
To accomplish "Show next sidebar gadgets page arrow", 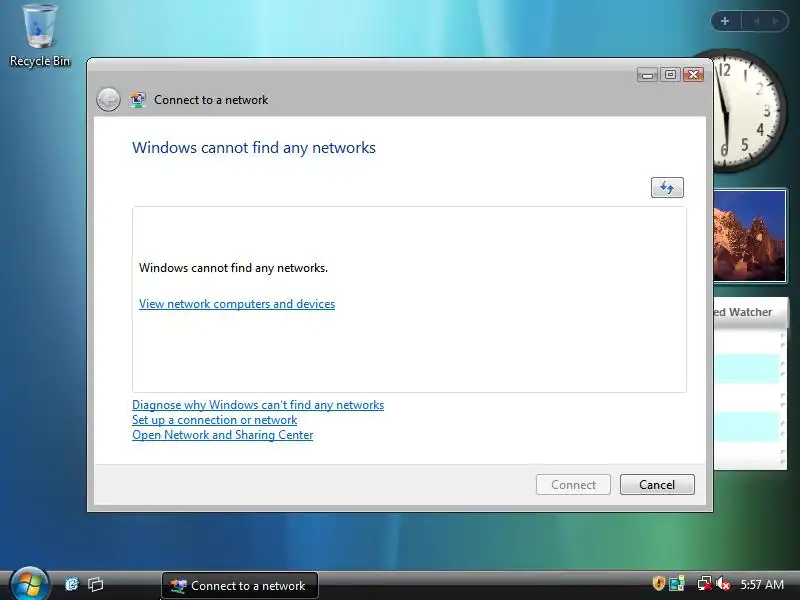I will coord(775,21).
